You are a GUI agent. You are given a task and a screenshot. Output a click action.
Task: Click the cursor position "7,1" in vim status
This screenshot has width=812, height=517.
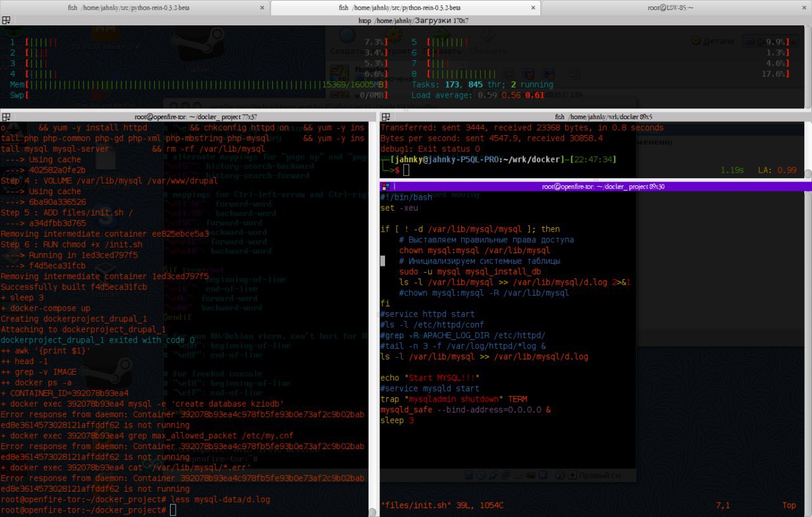723,506
